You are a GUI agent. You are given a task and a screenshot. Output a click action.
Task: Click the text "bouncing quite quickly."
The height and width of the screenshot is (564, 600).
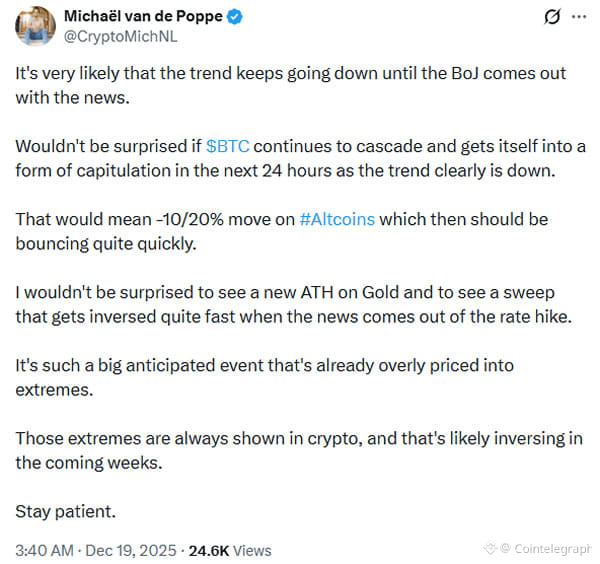106,244
